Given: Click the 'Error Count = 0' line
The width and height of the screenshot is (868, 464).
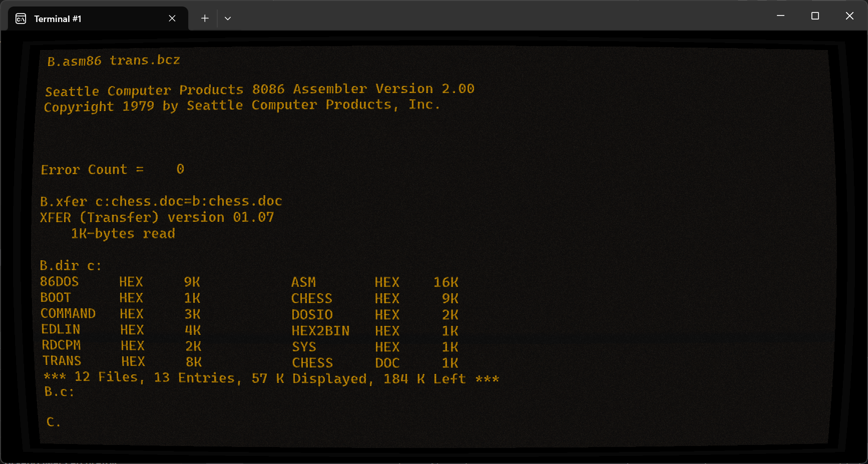Looking at the screenshot, I should click(x=113, y=170).
